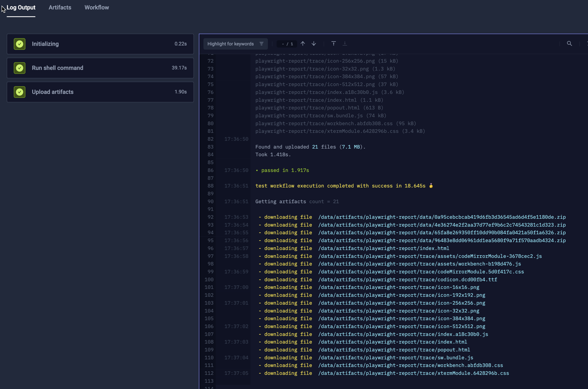Click the match counter field showing - / 1
This screenshot has height=389, width=588.
[x=287, y=43]
